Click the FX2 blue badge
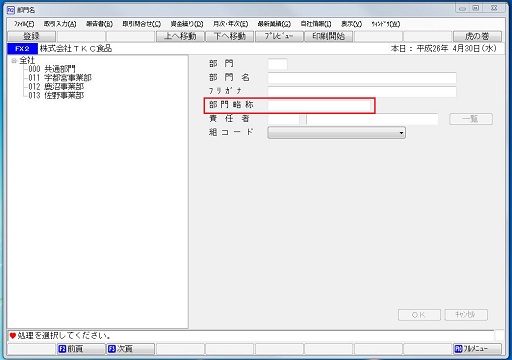This screenshot has width=512, height=360. tap(22, 49)
